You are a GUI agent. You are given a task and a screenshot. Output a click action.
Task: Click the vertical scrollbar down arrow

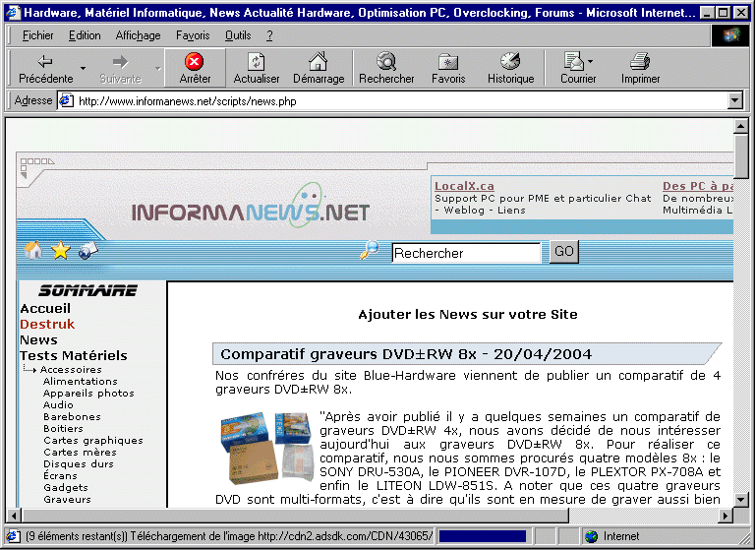[741, 498]
